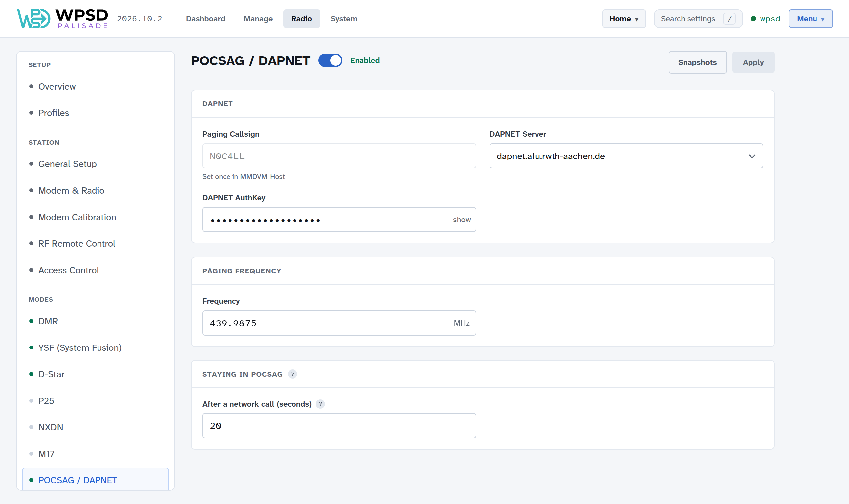The image size is (849, 504).
Task: Click the Apply button
Action: click(753, 62)
